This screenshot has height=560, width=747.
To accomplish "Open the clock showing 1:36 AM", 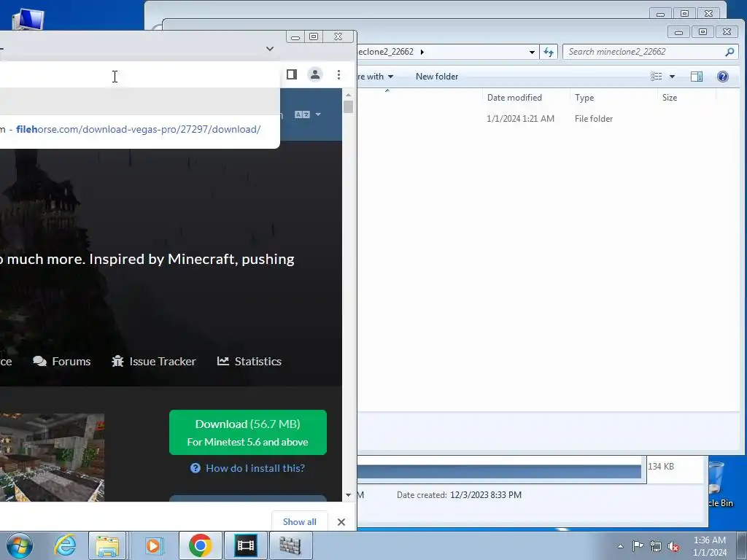I will click(x=710, y=546).
